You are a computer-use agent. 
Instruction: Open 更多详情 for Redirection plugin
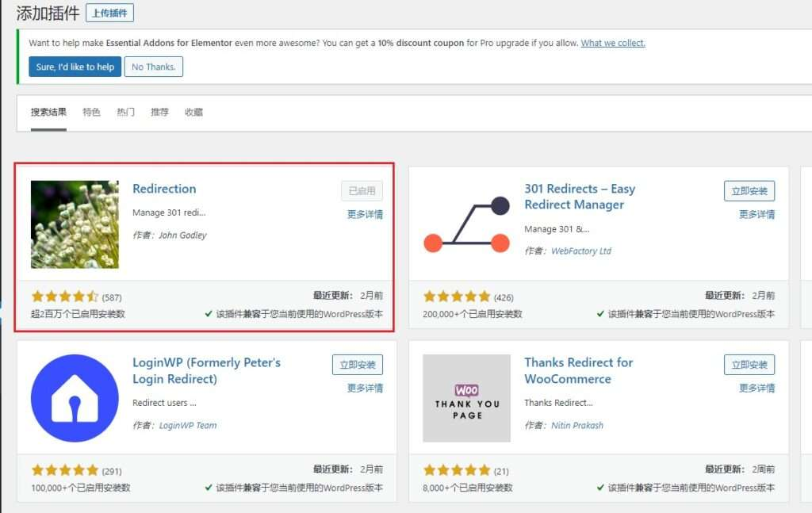[364, 215]
